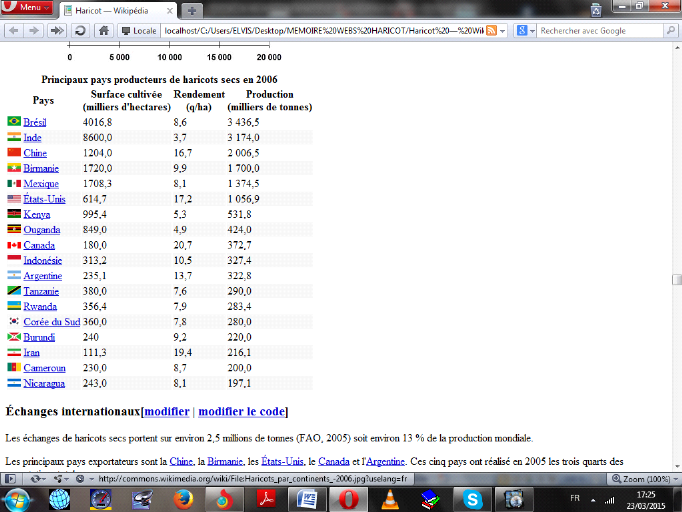This screenshot has height=512, width=682.
Task: Open the Chine link in the table
Action: 35,153
